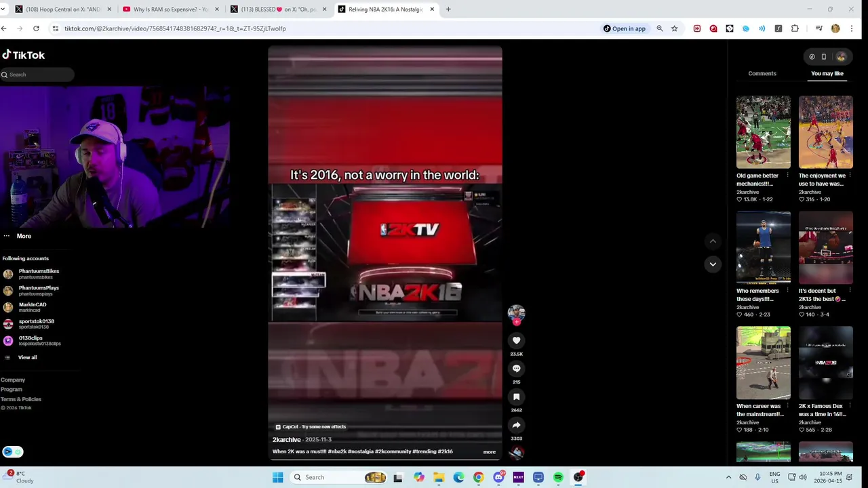Open the 0138clips following account

coord(32,340)
